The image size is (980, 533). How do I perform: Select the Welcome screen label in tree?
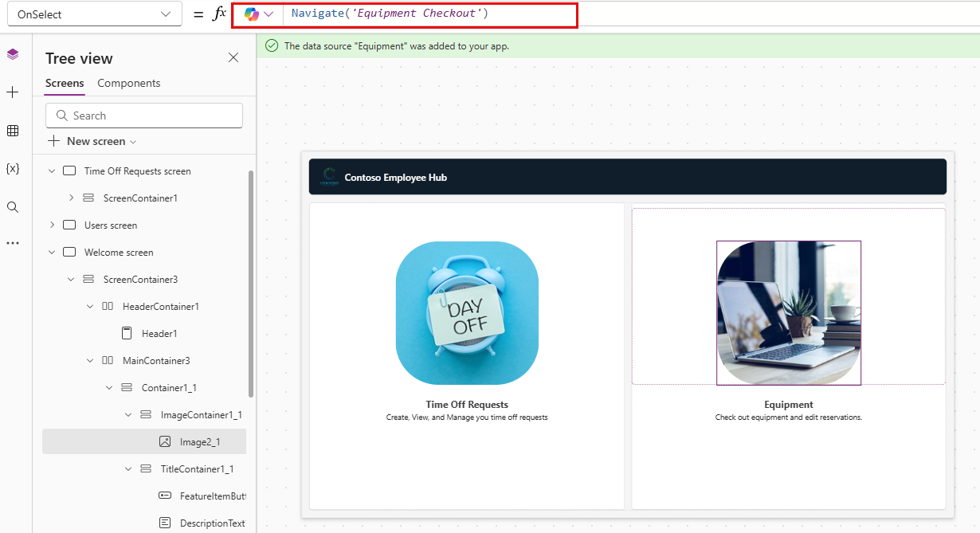[119, 253]
